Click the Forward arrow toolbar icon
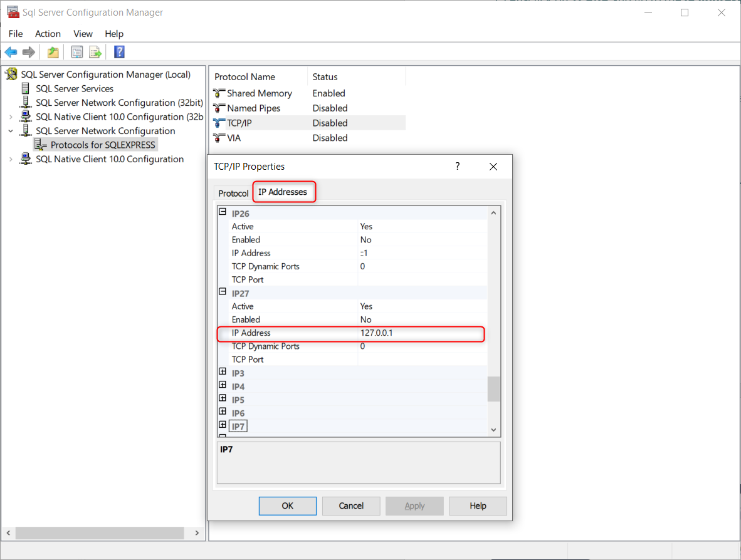Image resolution: width=741 pixels, height=560 pixels. pyautogui.click(x=29, y=52)
